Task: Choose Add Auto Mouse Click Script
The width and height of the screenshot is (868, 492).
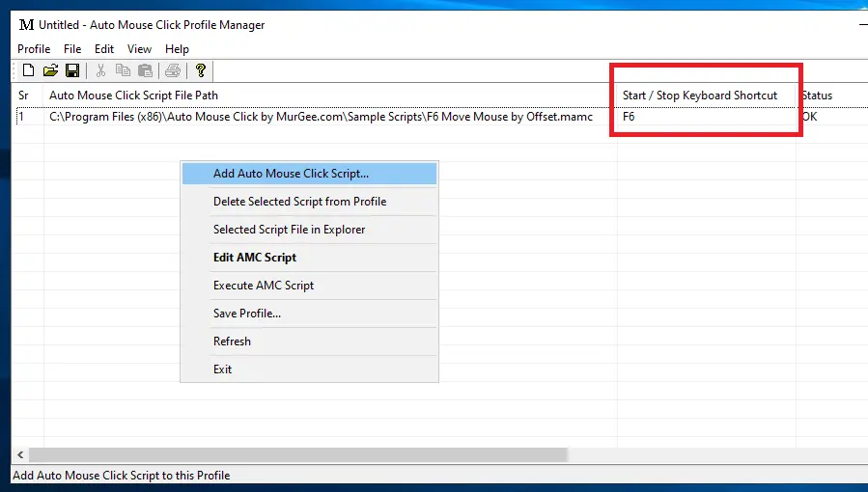Action: point(309,174)
